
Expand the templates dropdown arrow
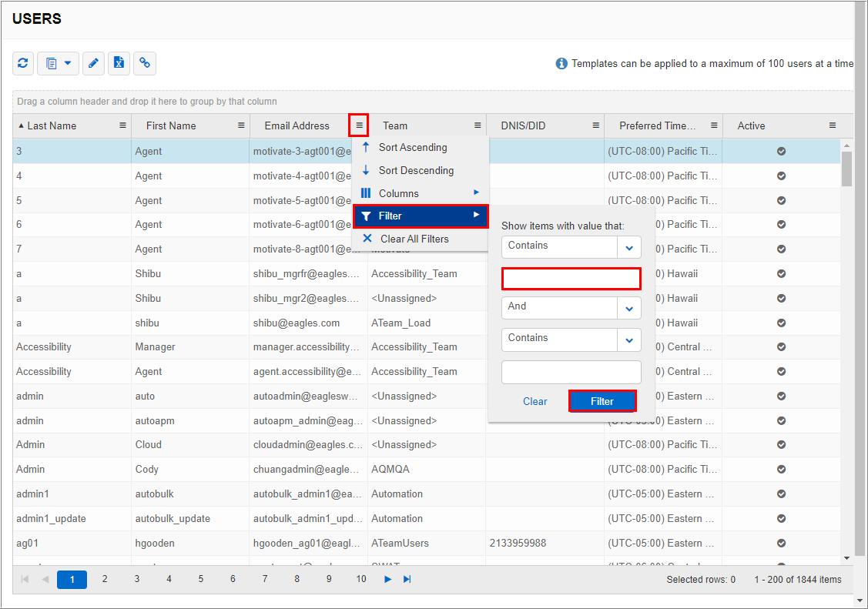pos(67,63)
